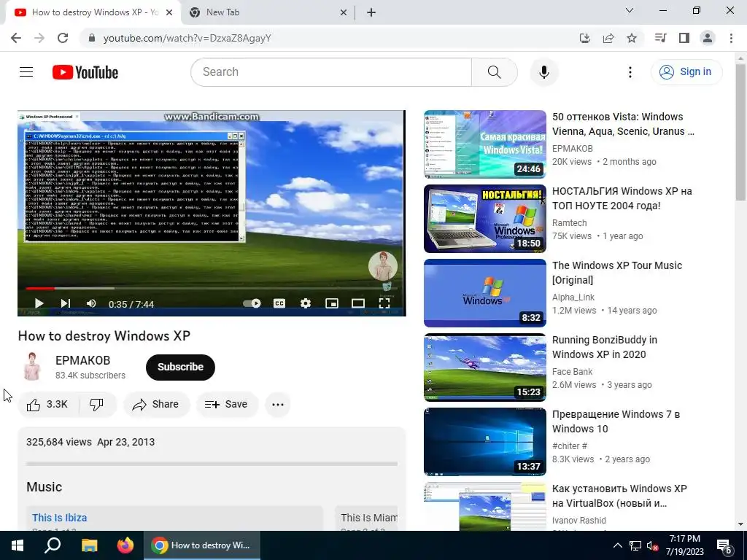This screenshot has height=560, width=747.
Task: Toggle autoplay switch in player
Action: pyautogui.click(x=252, y=303)
